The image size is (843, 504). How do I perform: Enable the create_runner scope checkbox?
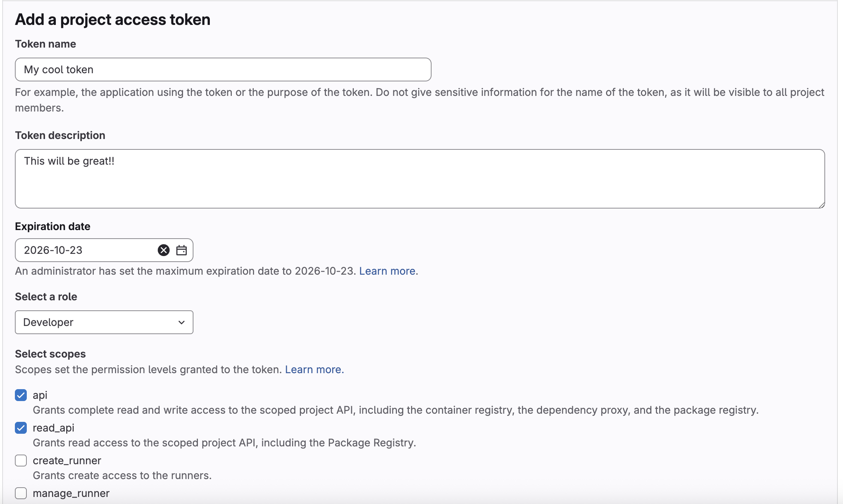21,461
